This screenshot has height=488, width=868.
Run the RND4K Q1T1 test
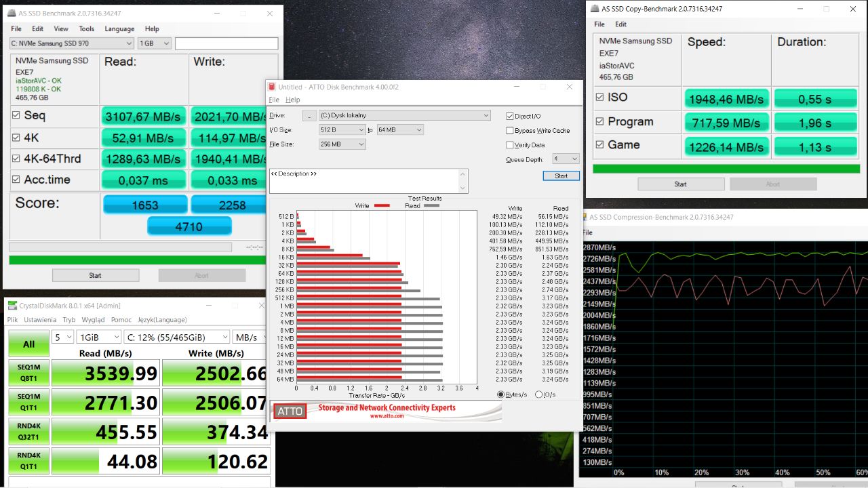click(28, 461)
